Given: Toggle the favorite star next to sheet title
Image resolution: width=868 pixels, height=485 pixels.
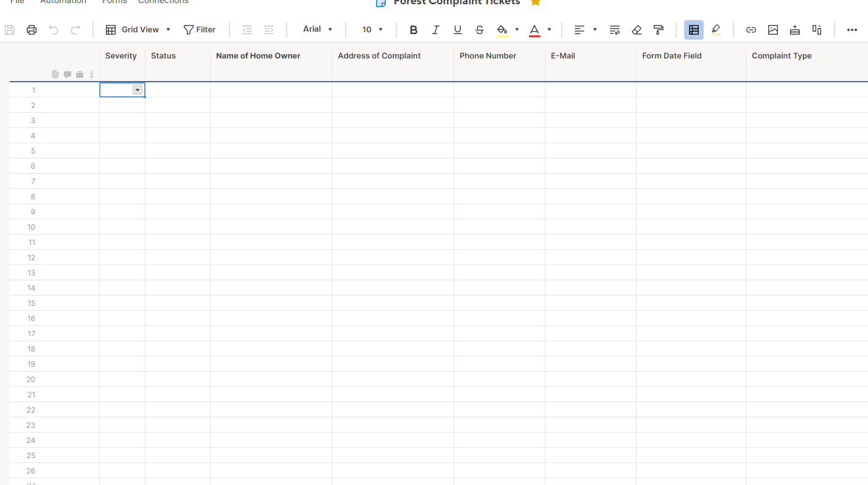Looking at the screenshot, I should (x=535, y=2).
